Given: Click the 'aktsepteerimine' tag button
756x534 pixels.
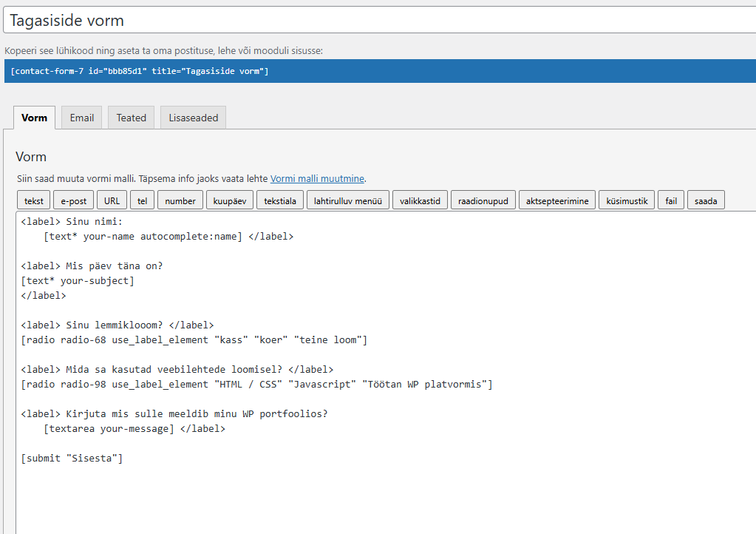Looking at the screenshot, I should [x=557, y=200].
